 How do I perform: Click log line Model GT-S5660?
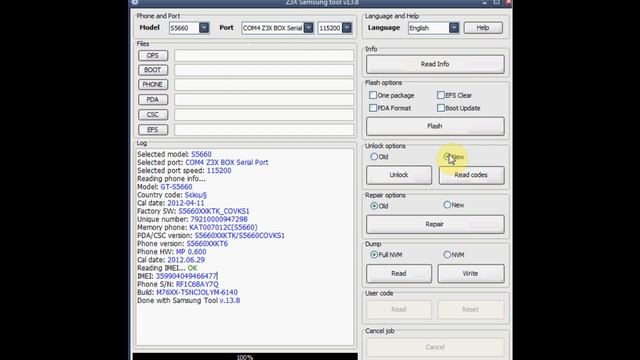(164, 187)
